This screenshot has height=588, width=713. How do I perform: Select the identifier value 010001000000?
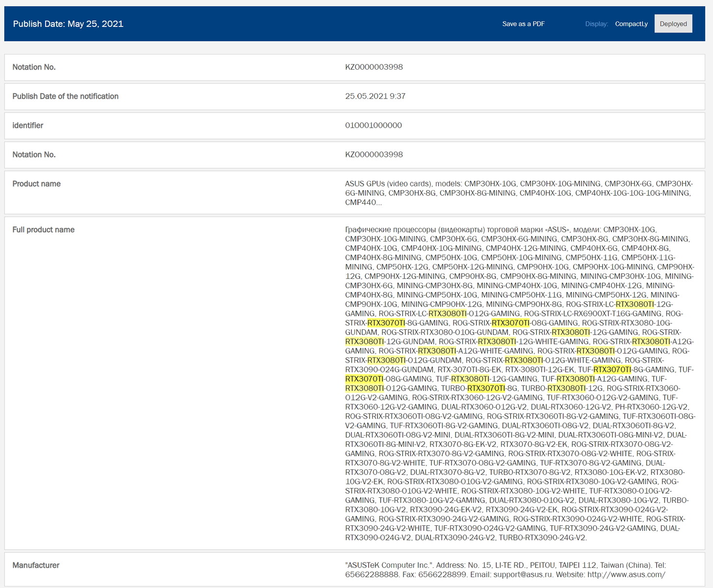(373, 125)
